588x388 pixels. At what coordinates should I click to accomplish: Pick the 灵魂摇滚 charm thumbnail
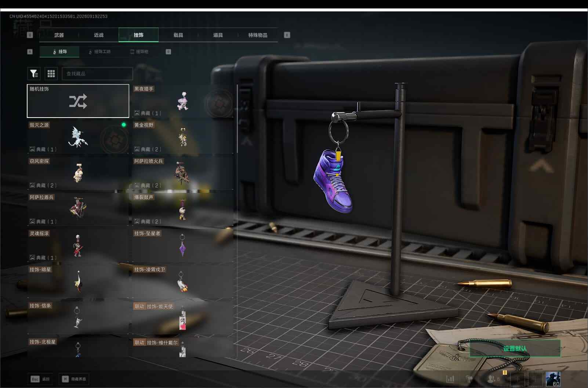click(x=78, y=245)
